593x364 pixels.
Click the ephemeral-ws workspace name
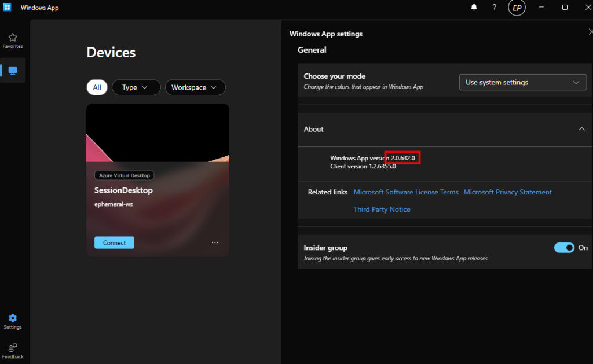pyautogui.click(x=114, y=204)
